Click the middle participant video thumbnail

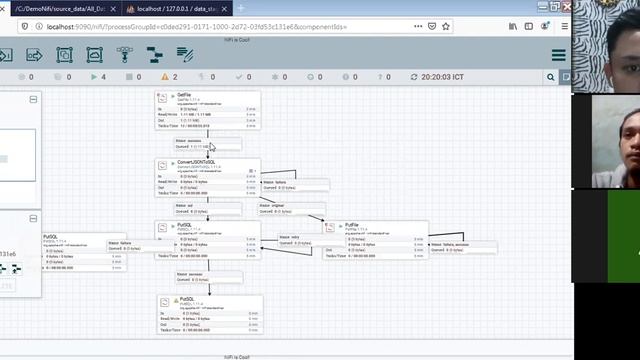pos(606,141)
